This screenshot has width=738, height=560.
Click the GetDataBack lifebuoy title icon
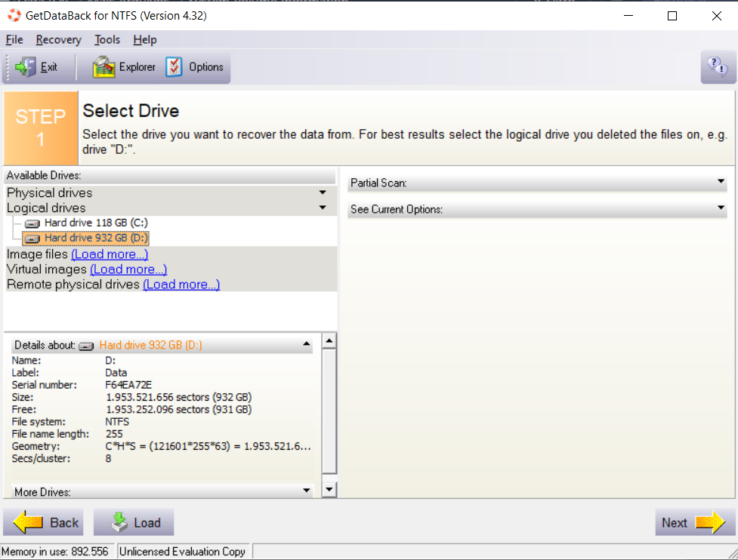point(14,16)
